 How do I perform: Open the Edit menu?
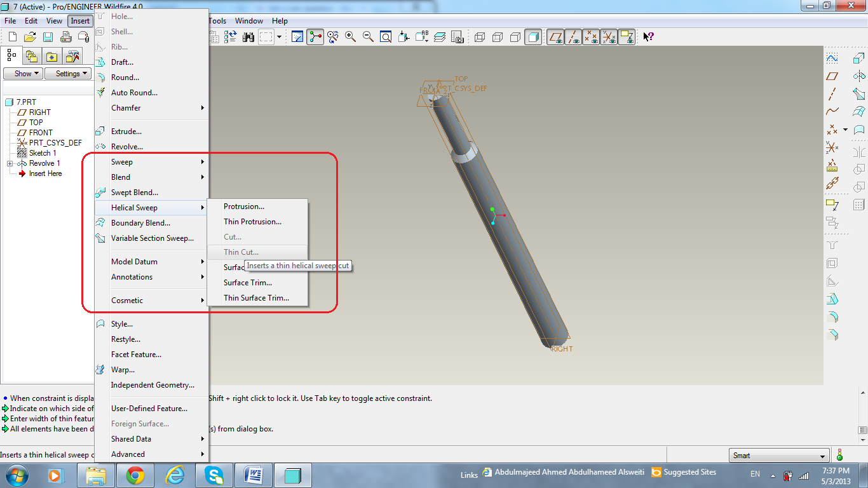(31, 21)
